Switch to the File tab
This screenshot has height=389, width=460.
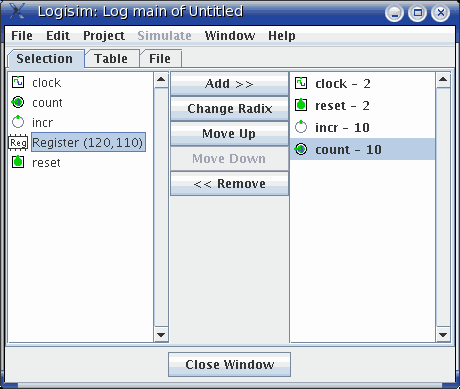(x=160, y=59)
